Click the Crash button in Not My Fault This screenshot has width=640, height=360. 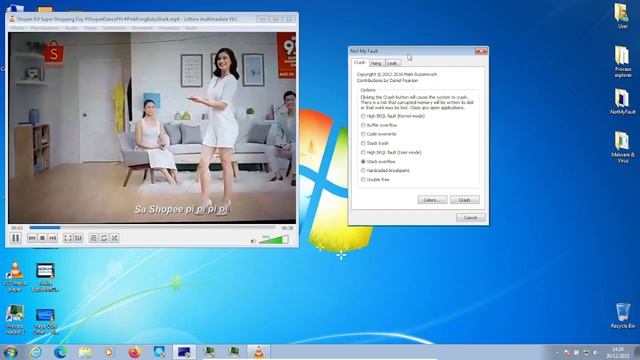coord(464,200)
